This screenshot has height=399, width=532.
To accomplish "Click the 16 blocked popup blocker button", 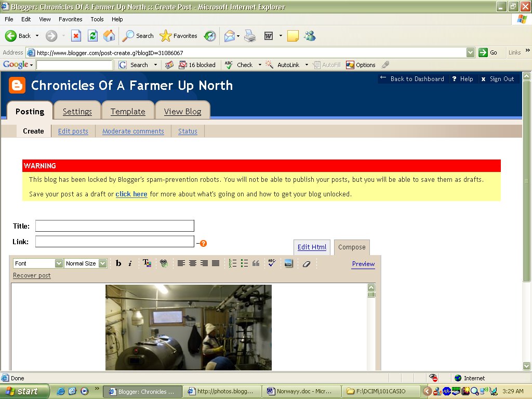I will coord(197,65).
